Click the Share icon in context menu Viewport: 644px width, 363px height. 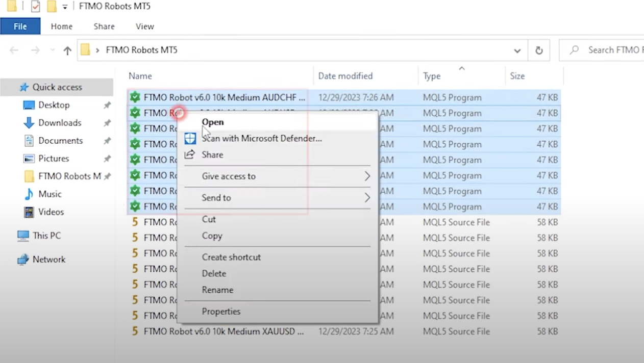190,154
